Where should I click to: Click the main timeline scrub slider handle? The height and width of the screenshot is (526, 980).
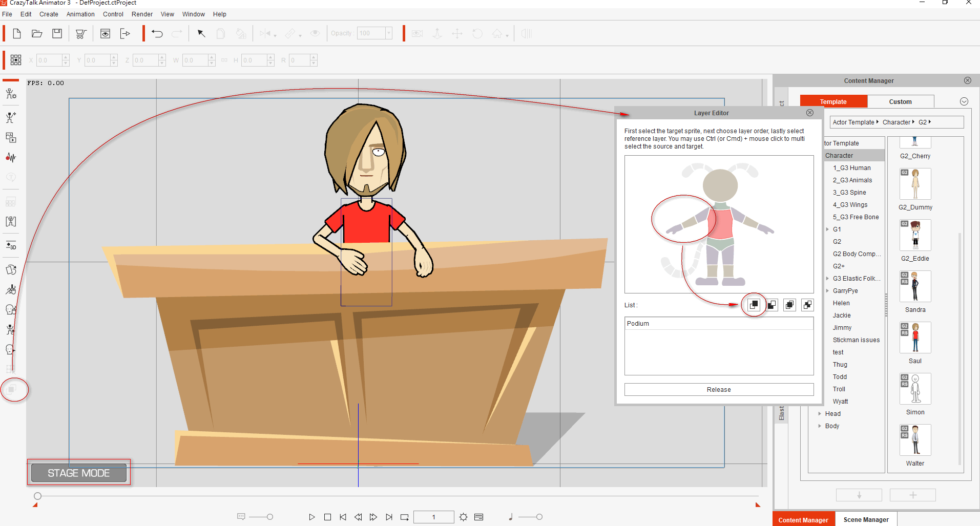37,496
